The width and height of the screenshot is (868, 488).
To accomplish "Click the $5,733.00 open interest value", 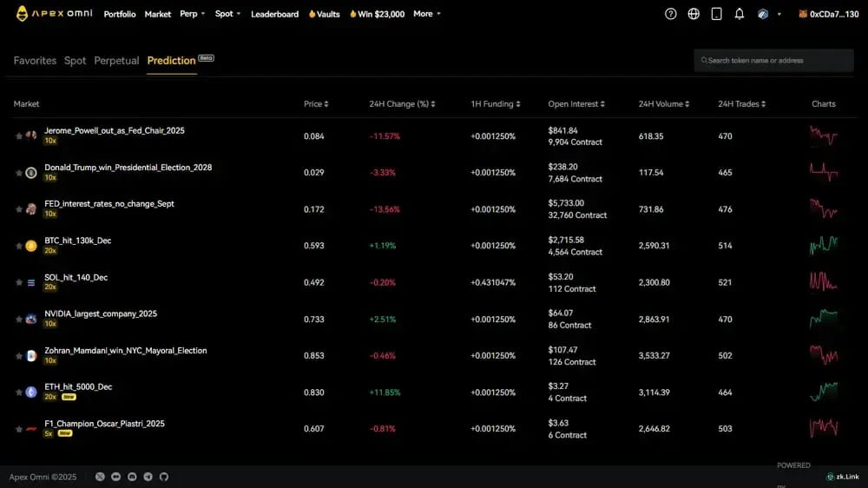I will pos(566,203).
